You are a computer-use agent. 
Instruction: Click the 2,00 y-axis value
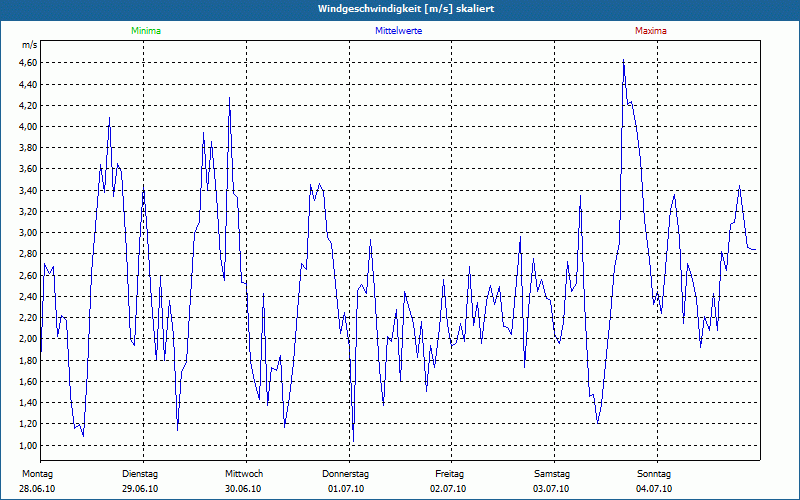(x=28, y=339)
